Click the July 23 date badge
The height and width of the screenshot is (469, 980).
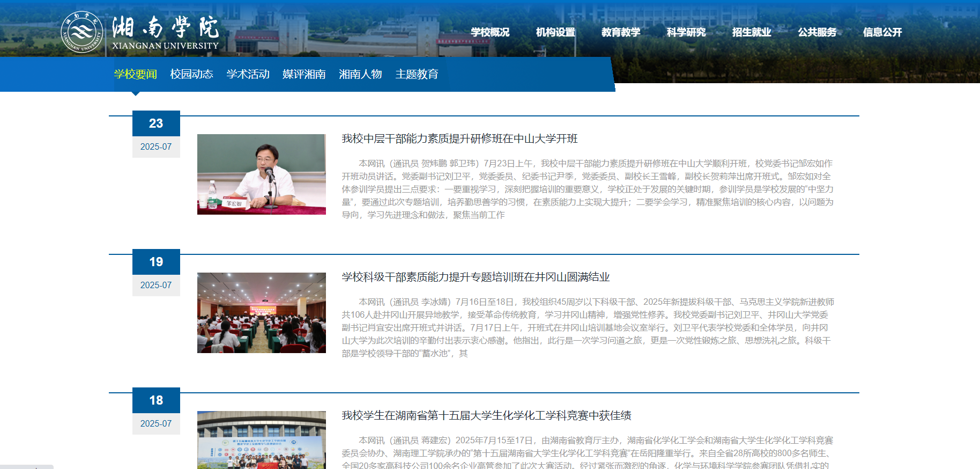[156, 134]
